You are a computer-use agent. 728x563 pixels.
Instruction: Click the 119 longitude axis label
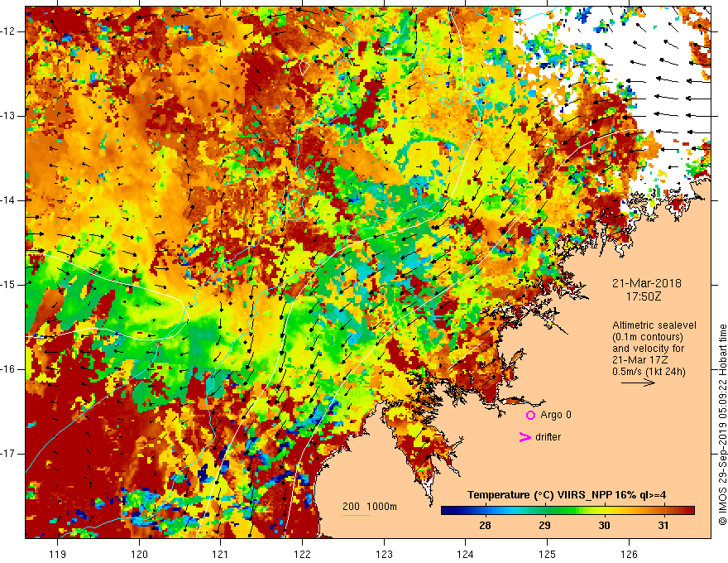pyautogui.click(x=58, y=554)
